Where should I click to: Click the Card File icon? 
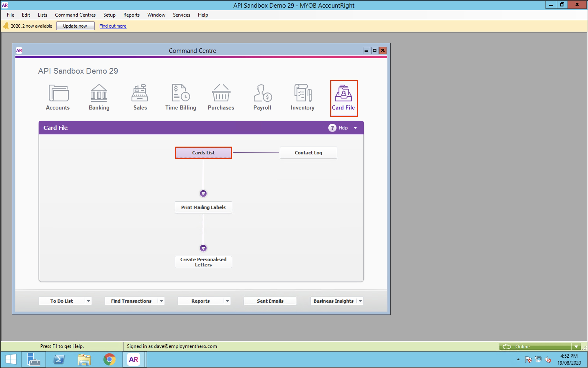[x=343, y=93]
